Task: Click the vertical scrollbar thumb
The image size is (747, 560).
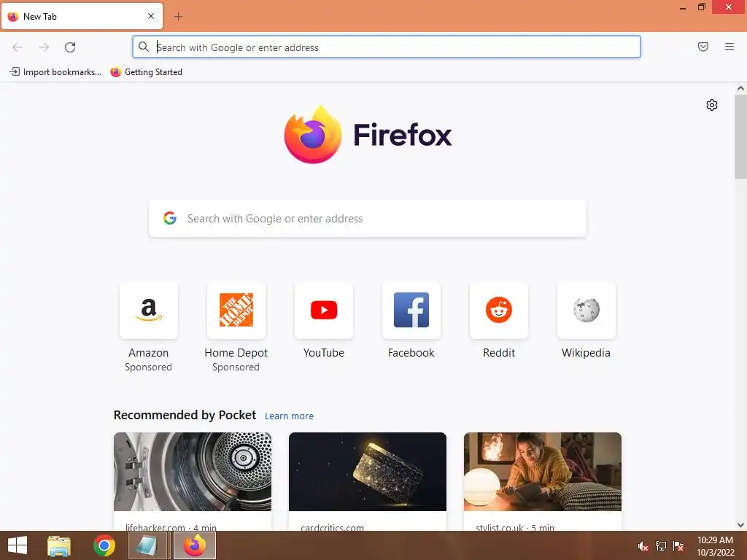Action: point(740,136)
